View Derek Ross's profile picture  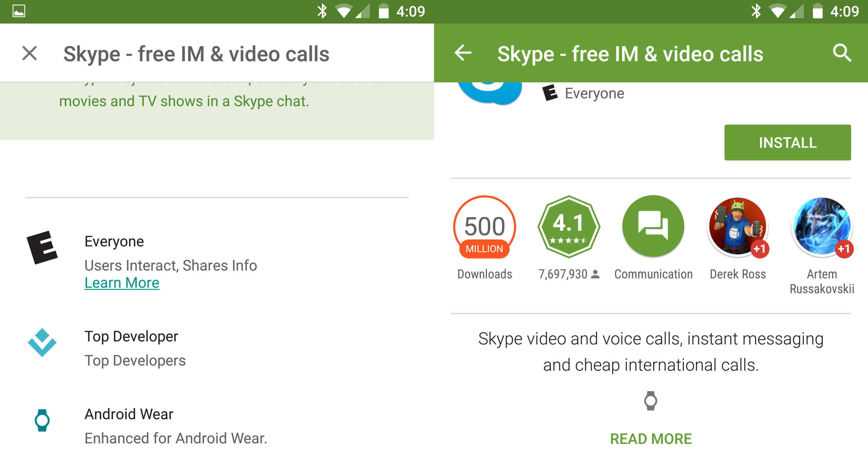(737, 227)
